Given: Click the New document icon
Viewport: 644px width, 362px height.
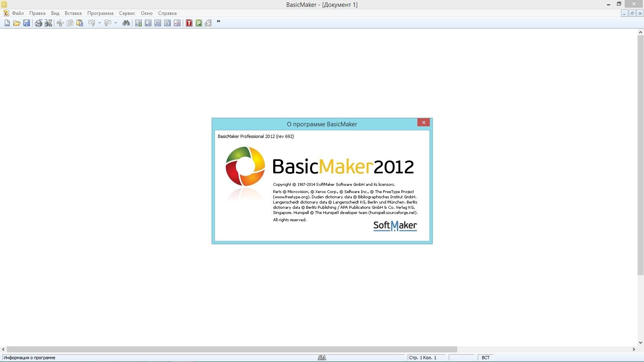Looking at the screenshot, I should (x=7, y=23).
